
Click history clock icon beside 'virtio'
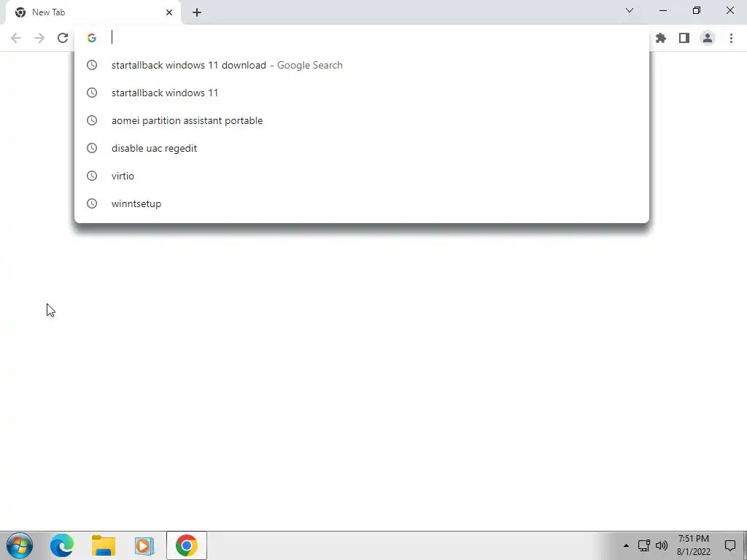(92, 176)
